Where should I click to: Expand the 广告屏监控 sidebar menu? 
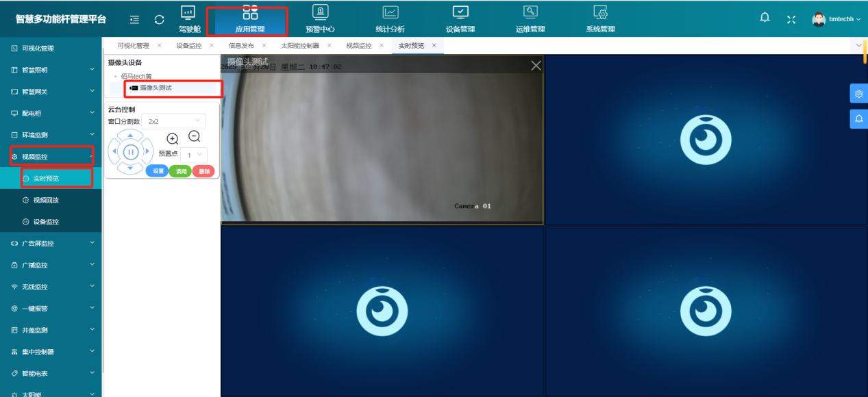(51, 244)
